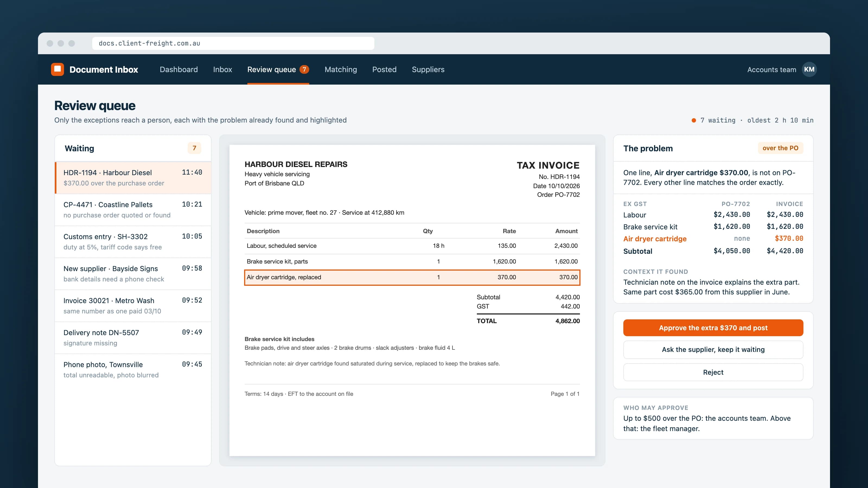Click the PO subtotal $4,050.00
The width and height of the screenshot is (868, 488).
(732, 251)
